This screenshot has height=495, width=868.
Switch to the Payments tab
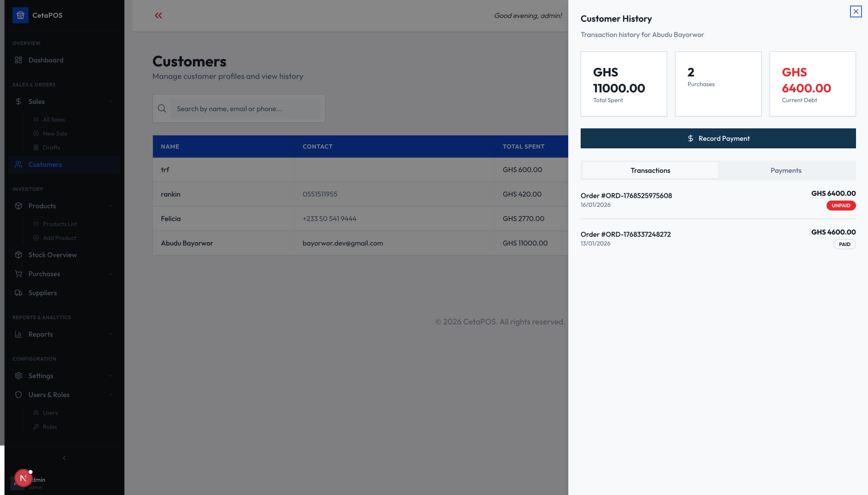tap(786, 170)
